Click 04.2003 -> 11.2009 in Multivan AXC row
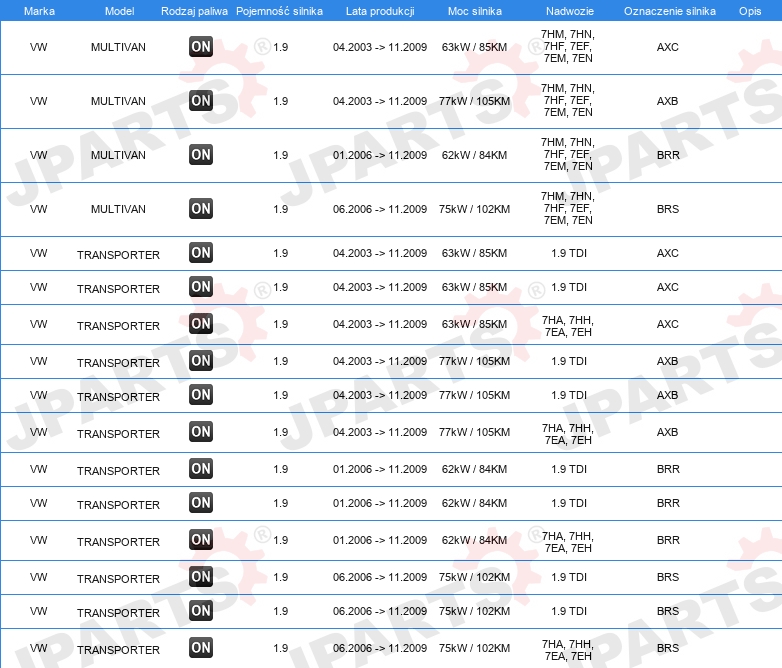 (380, 47)
